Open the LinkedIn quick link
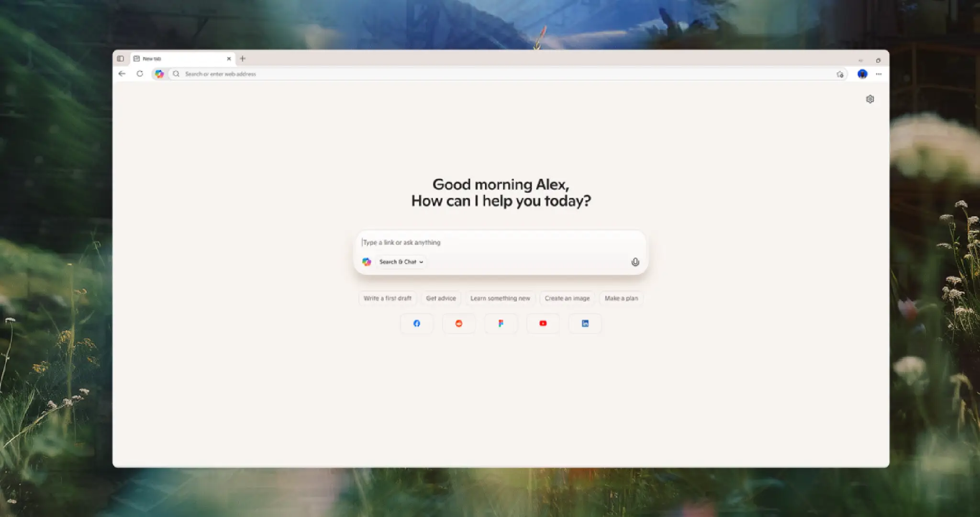 tap(585, 324)
